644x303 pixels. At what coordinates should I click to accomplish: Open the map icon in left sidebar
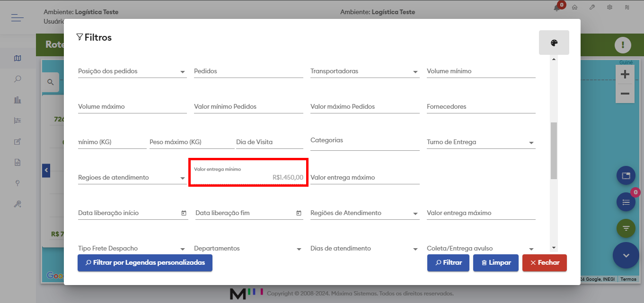tap(18, 58)
